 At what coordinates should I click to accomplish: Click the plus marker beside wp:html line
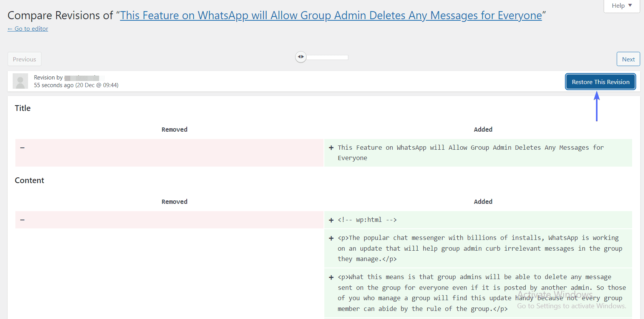(331, 220)
